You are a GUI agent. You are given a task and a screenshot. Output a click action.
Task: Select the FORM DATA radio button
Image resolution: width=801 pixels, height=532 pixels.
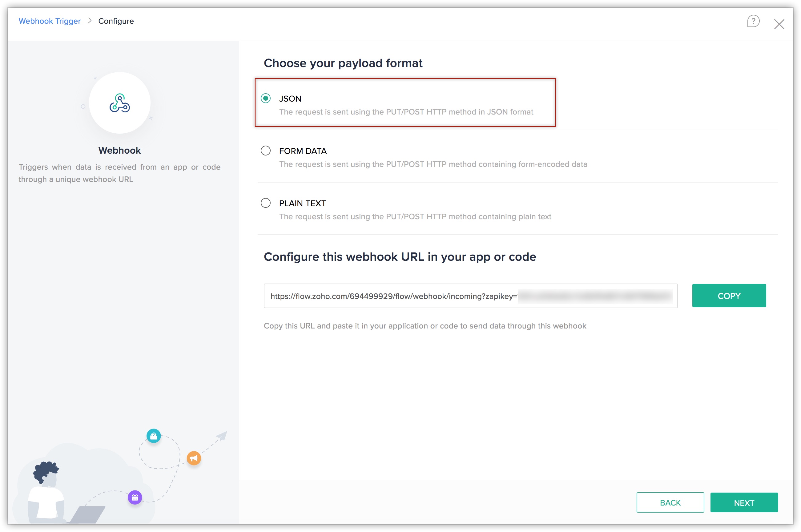click(x=265, y=151)
